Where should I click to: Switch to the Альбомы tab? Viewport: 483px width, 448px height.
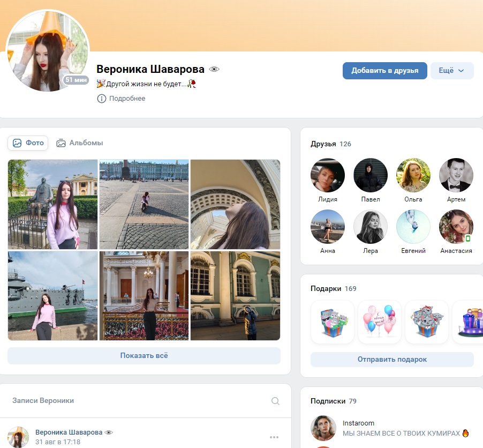[x=79, y=143]
